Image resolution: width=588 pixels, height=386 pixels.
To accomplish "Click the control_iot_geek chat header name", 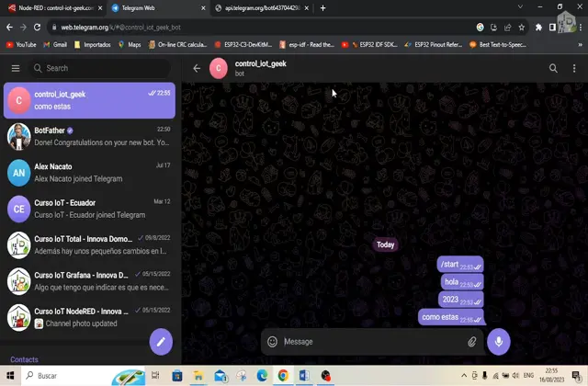I will pyautogui.click(x=260, y=63).
